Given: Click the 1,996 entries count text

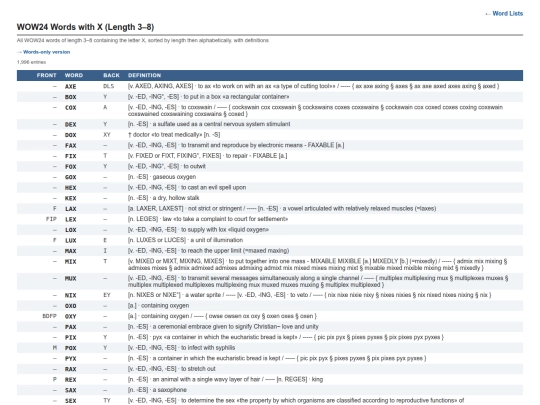Looking at the screenshot, I should click(31, 62).
